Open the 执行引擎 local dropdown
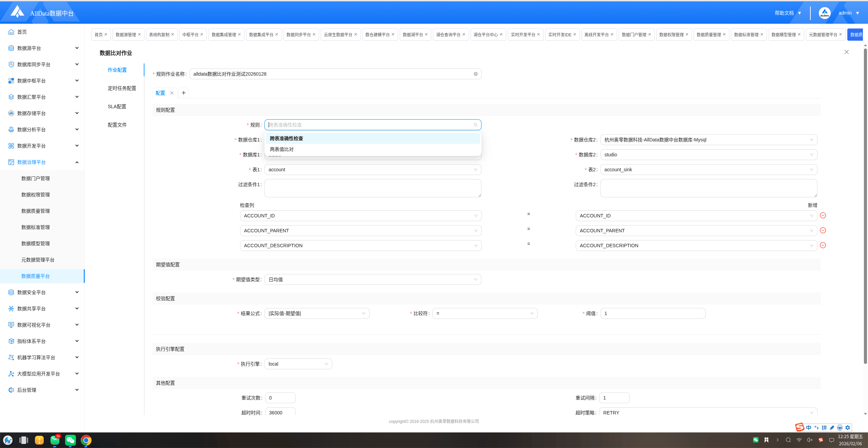 pos(298,364)
